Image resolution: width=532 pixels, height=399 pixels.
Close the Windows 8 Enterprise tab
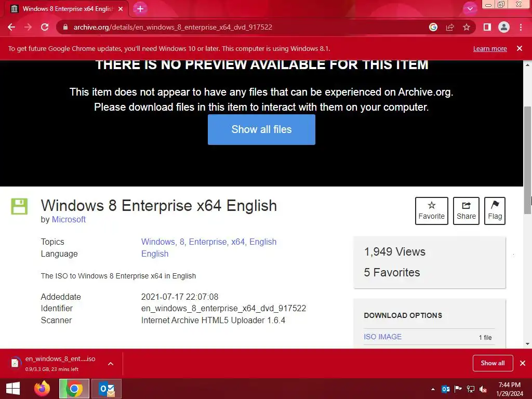(x=121, y=9)
